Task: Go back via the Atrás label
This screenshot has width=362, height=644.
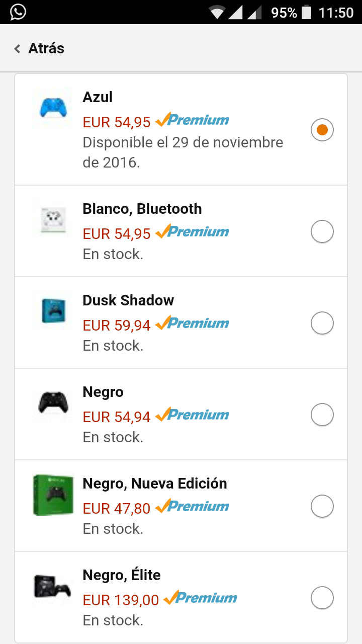Action: (x=46, y=49)
